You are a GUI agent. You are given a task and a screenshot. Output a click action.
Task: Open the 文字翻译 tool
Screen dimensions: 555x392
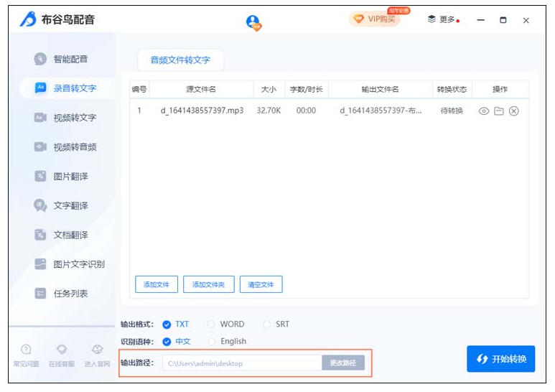pyautogui.click(x=70, y=206)
